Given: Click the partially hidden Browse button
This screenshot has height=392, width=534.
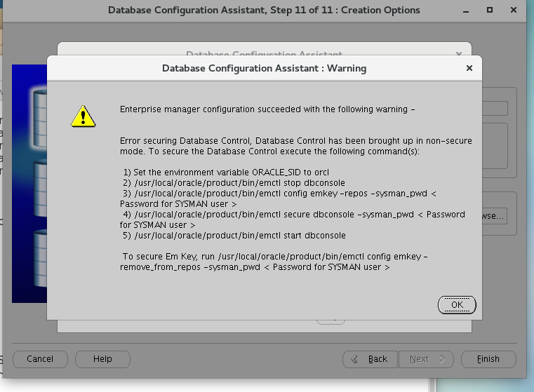Looking at the screenshot, I should tap(494, 216).
